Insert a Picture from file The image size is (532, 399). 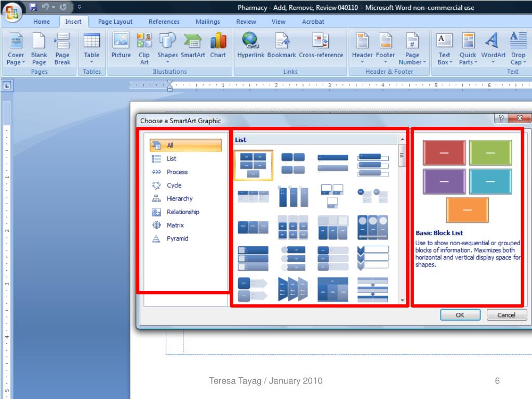coord(121,45)
